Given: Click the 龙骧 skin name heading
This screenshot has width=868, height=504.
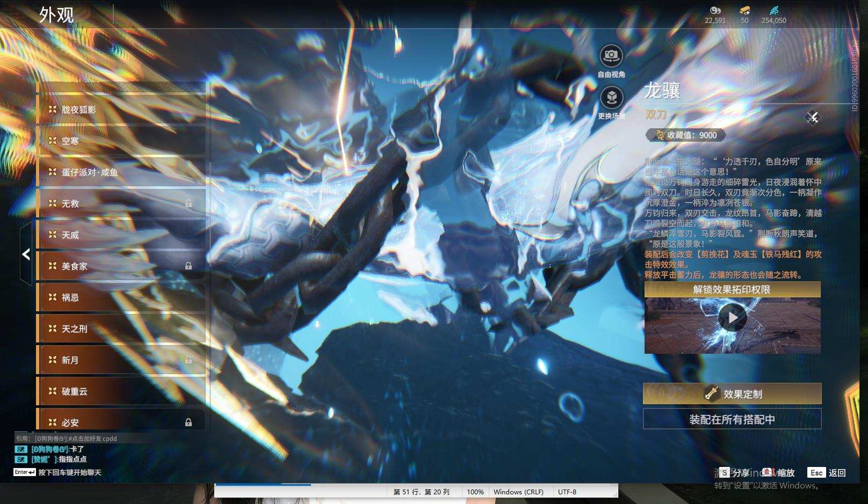Looking at the screenshot, I should (x=662, y=91).
